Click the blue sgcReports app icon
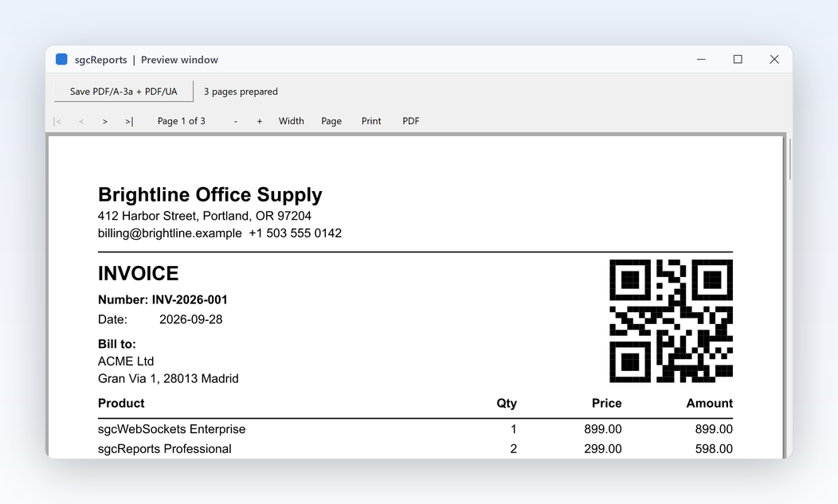 click(x=61, y=60)
